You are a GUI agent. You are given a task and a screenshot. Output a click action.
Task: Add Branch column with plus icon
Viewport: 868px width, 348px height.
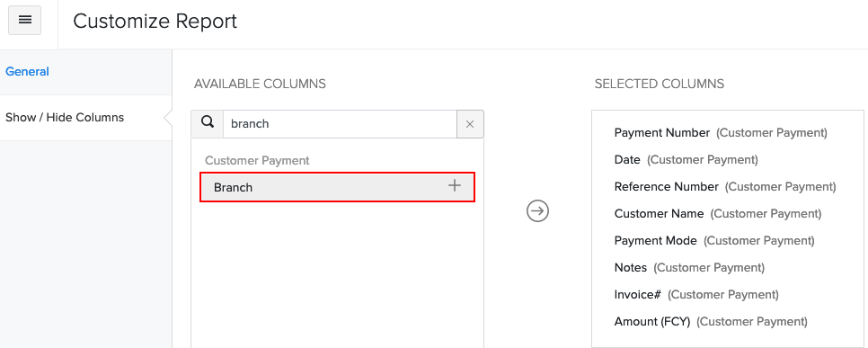pos(455,185)
